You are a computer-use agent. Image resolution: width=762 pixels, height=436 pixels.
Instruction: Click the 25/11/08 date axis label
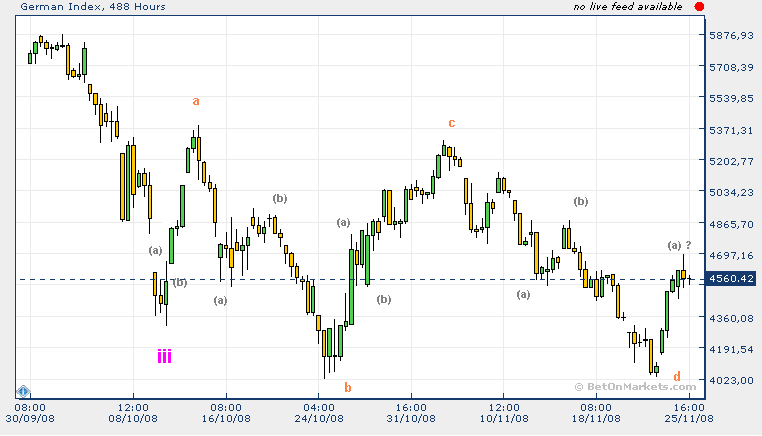pos(689,419)
